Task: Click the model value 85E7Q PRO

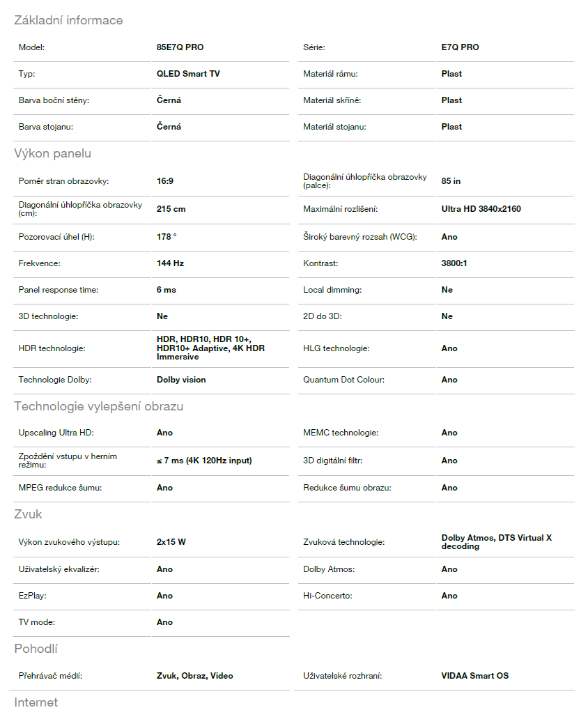Action: click(180, 47)
